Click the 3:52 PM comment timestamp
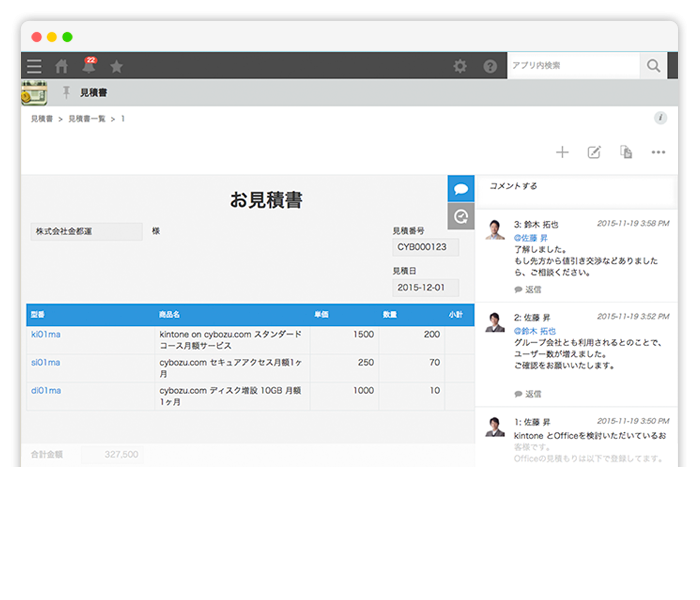The height and width of the screenshot is (600, 700). pos(633,317)
